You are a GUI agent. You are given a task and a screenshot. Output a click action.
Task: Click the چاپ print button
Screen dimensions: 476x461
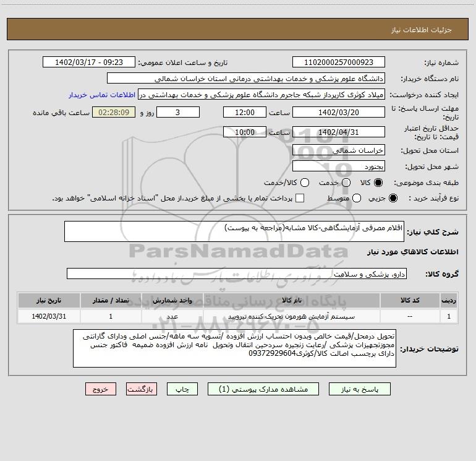tap(182, 389)
